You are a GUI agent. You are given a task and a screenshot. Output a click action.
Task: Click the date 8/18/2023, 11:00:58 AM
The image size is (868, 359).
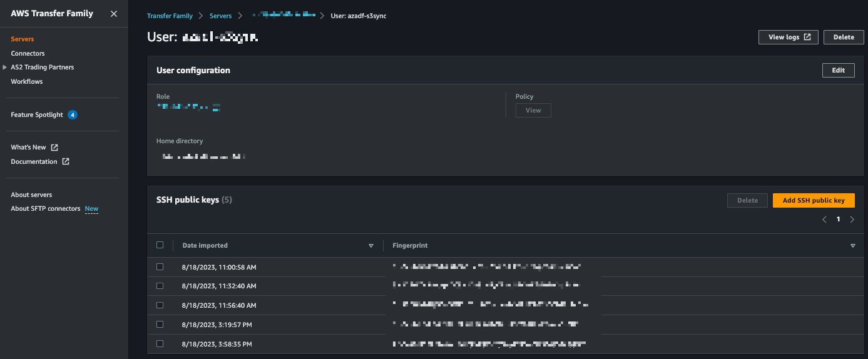click(219, 267)
